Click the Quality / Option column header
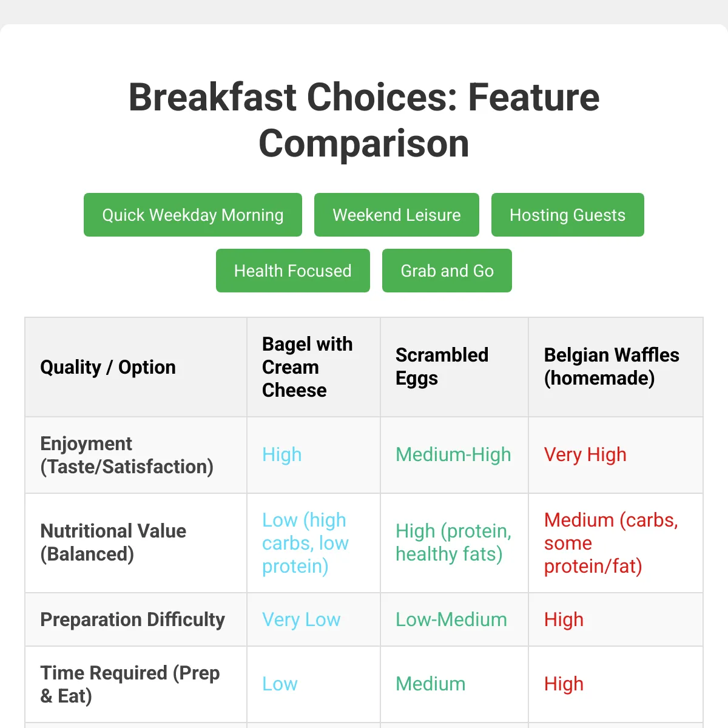The width and height of the screenshot is (728, 728). [x=108, y=367]
